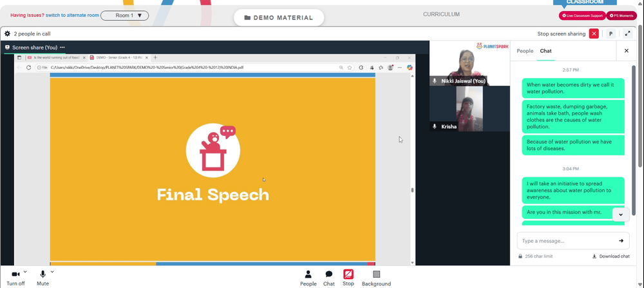
Task: Click message 'I will take an initiative'
Action: (573, 190)
